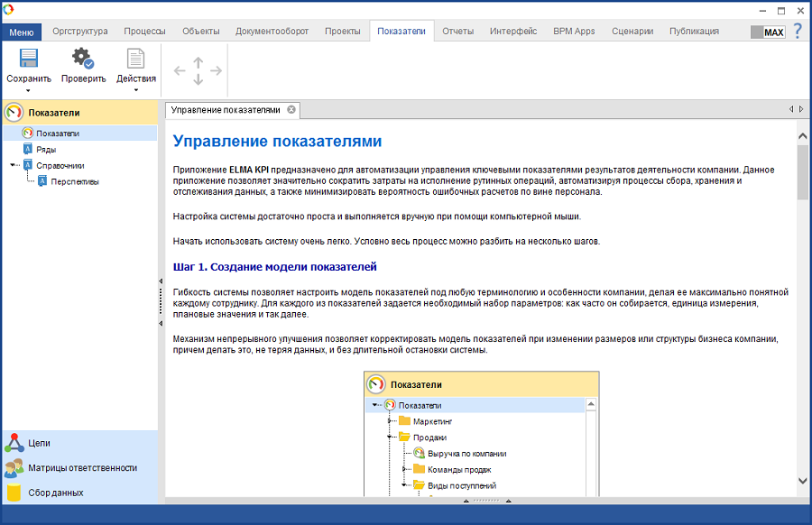The width and height of the screenshot is (812, 525).
Task: Collapse the Справочники tree node
Action: 14,165
